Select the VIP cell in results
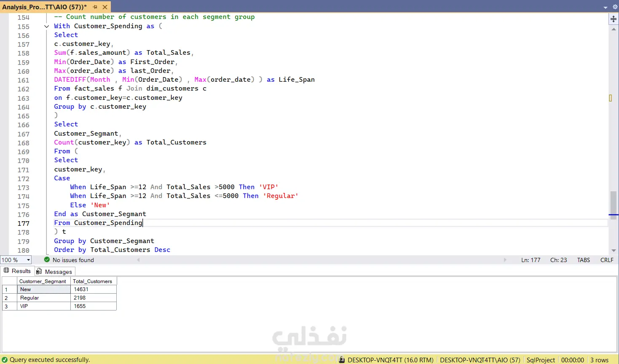This screenshot has width=619, height=364. [x=43, y=306]
